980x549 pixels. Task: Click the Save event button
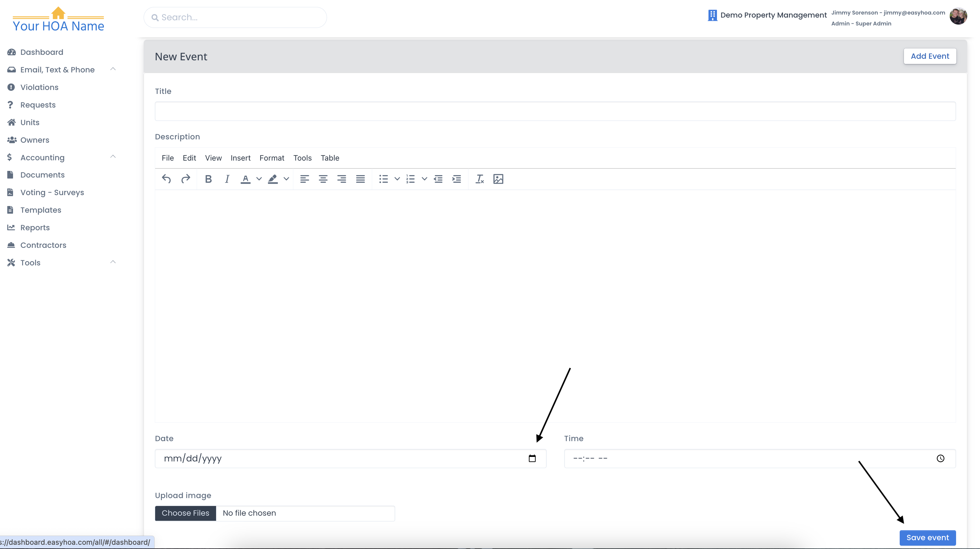click(x=928, y=537)
